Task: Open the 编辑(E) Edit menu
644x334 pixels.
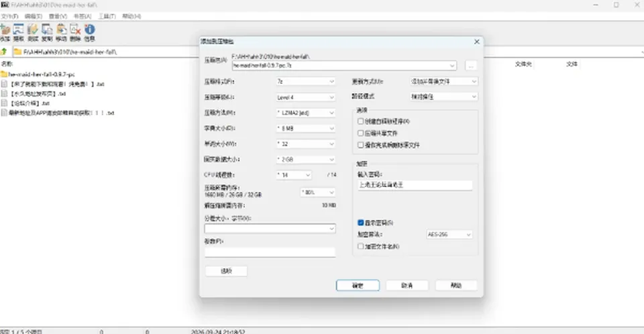Action: tap(34, 17)
